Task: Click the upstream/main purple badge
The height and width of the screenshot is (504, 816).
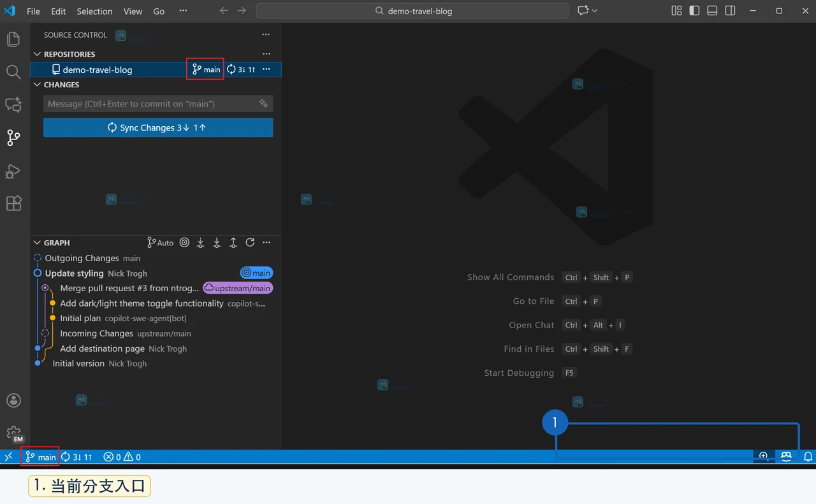Action: point(238,288)
